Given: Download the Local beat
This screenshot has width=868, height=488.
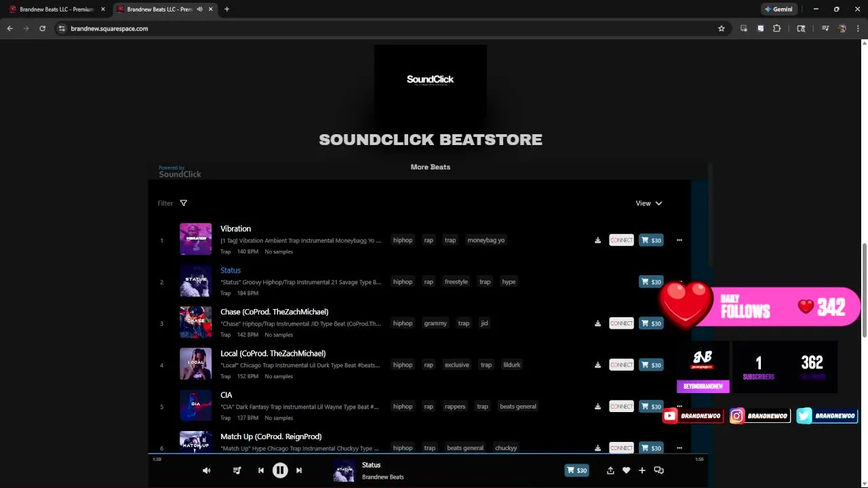Looking at the screenshot, I should pyautogui.click(x=597, y=365).
